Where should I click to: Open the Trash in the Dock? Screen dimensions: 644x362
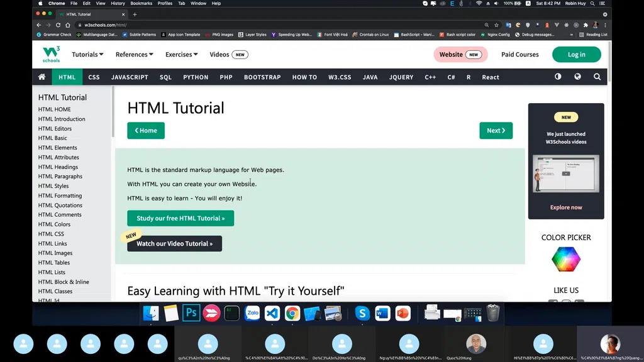coord(493,313)
